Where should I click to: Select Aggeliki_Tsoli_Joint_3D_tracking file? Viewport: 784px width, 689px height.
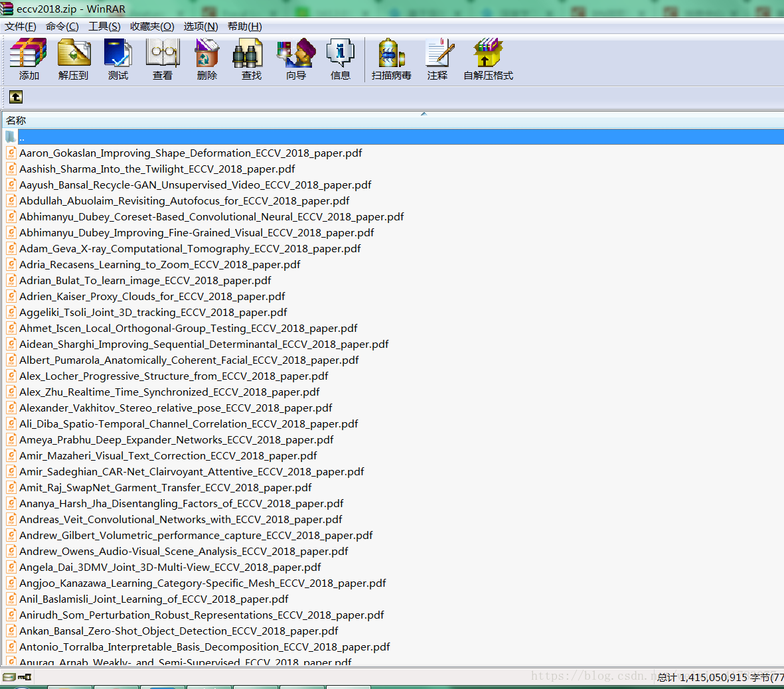click(x=153, y=313)
